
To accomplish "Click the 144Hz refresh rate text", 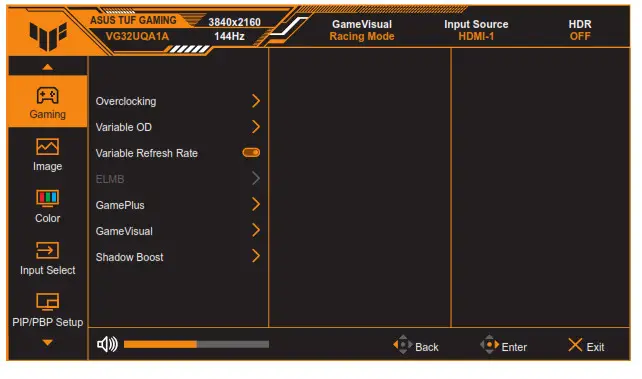I will pos(229,36).
